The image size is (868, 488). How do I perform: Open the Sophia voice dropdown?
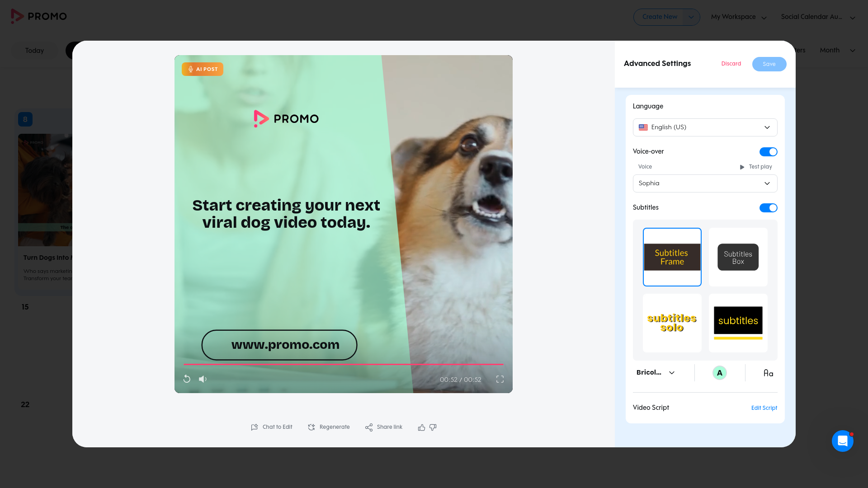(705, 183)
